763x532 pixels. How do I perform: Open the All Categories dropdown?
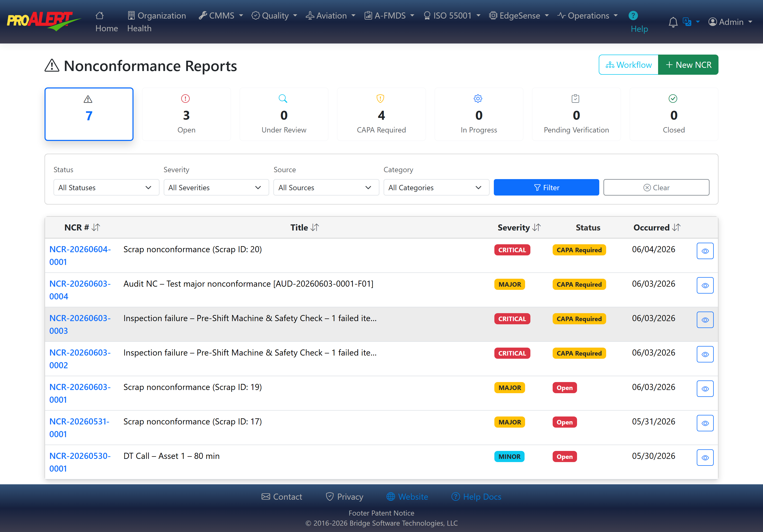tap(436, 187)
